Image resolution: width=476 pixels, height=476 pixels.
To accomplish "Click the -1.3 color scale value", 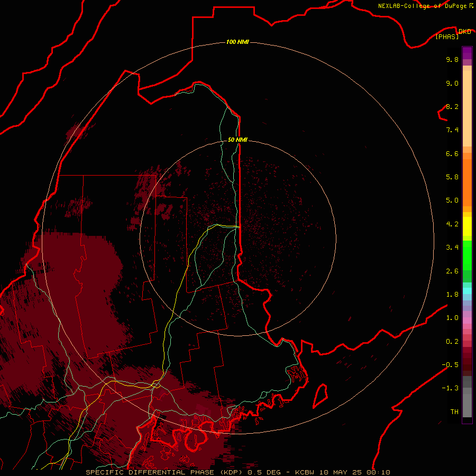I will (x=450, y=388).
